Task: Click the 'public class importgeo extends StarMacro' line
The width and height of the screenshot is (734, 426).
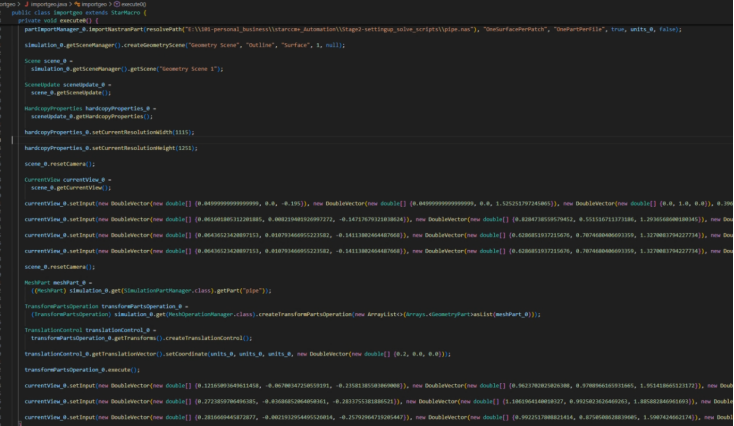Action: pyautogui.click(x=79, y=13)
